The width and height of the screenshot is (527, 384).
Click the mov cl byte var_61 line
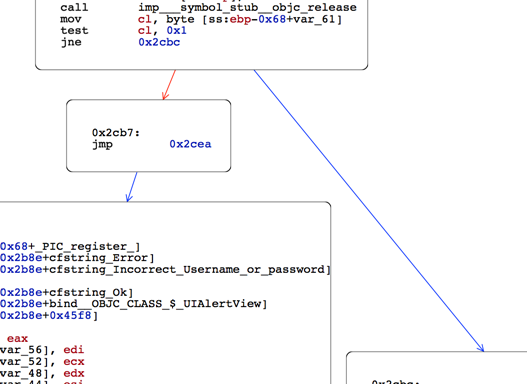pos(201,19)
